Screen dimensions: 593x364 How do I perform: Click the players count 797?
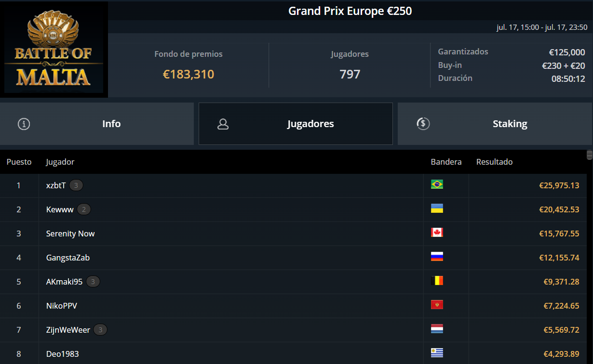point(350,74)
